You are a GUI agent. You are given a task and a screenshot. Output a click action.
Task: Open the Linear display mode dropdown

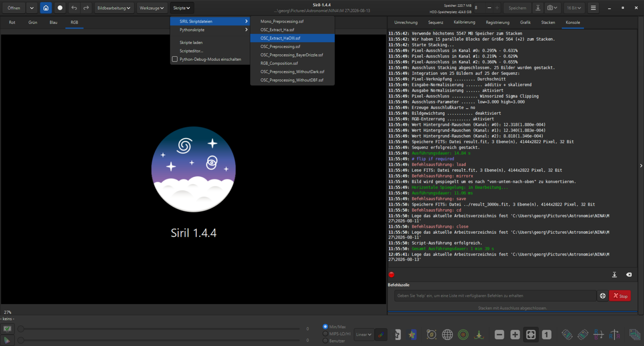(363, 334)
